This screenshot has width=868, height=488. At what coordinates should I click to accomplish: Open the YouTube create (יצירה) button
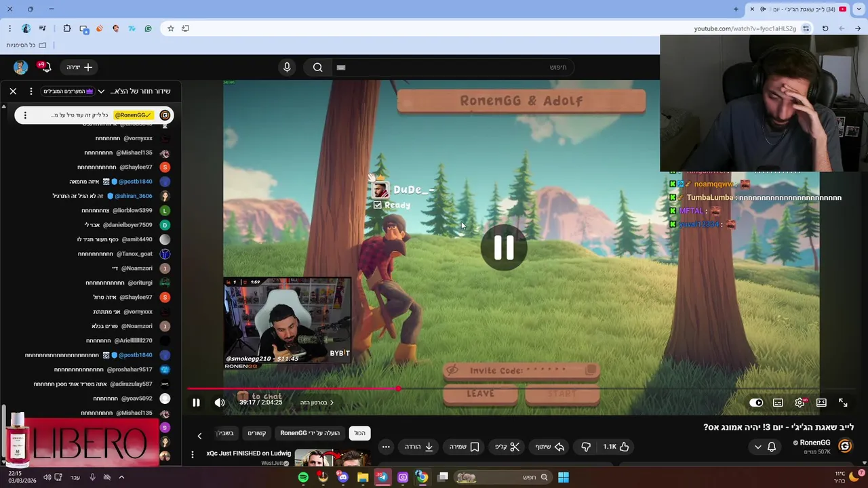(79, 67)
